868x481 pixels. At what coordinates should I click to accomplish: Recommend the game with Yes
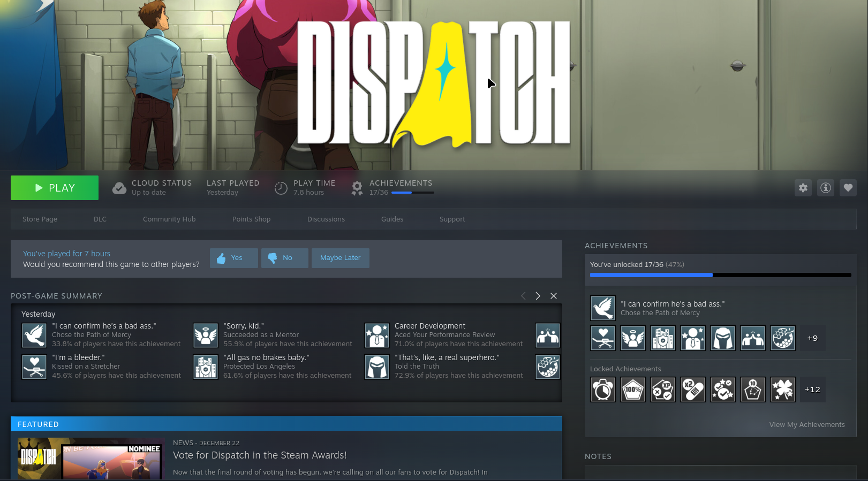point(234,258)
